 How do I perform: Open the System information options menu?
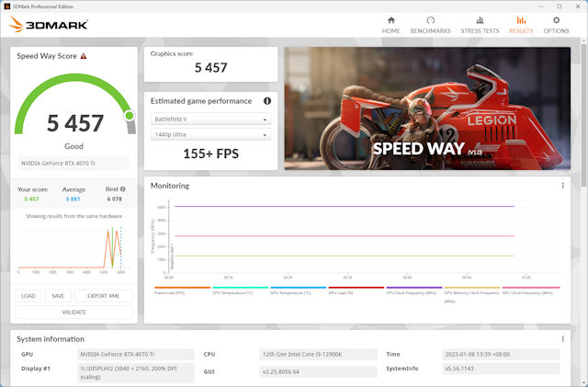(x=562, y=338)
